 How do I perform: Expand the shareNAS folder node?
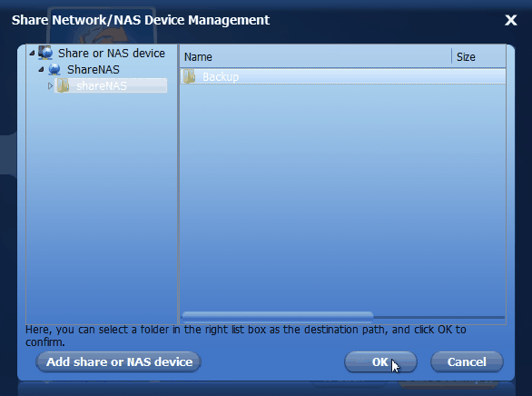[50, 86]
